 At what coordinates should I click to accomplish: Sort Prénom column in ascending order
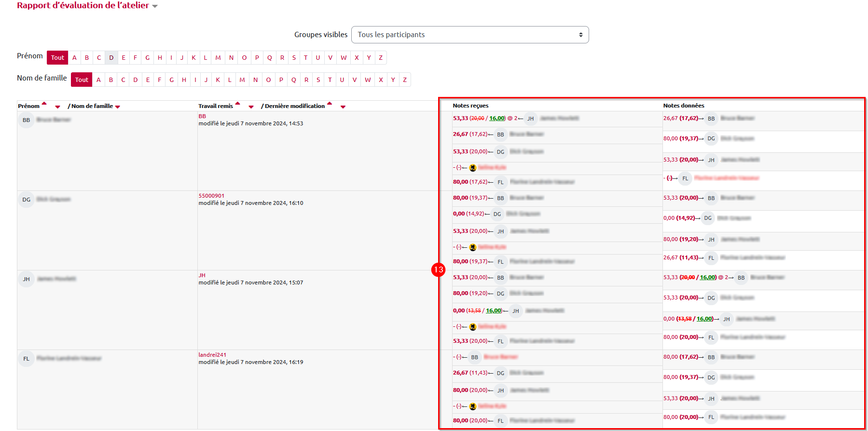(x=44, y=103)
